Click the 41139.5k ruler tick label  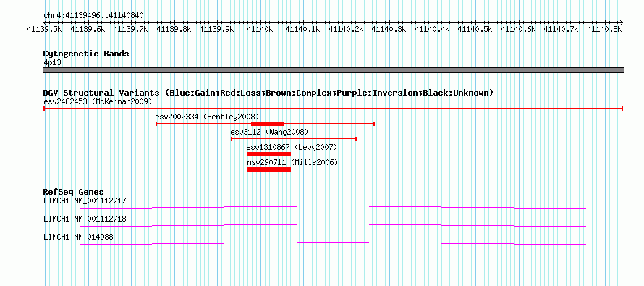pos(44,29)
